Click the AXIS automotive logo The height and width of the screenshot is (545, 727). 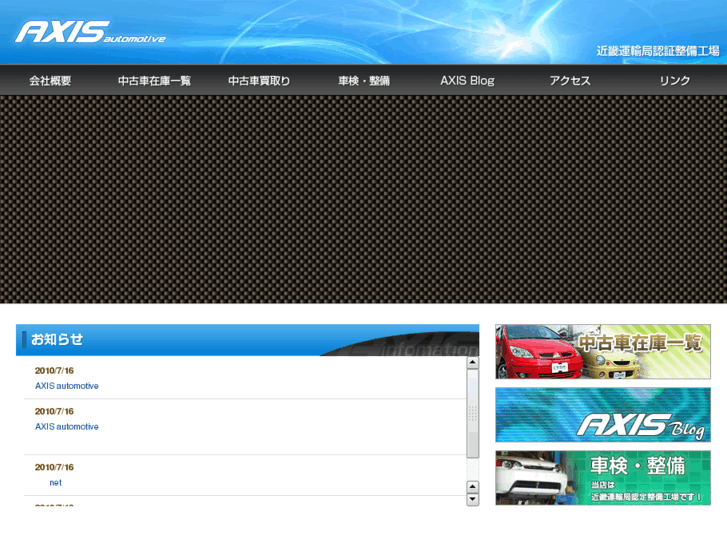(90, 32)
